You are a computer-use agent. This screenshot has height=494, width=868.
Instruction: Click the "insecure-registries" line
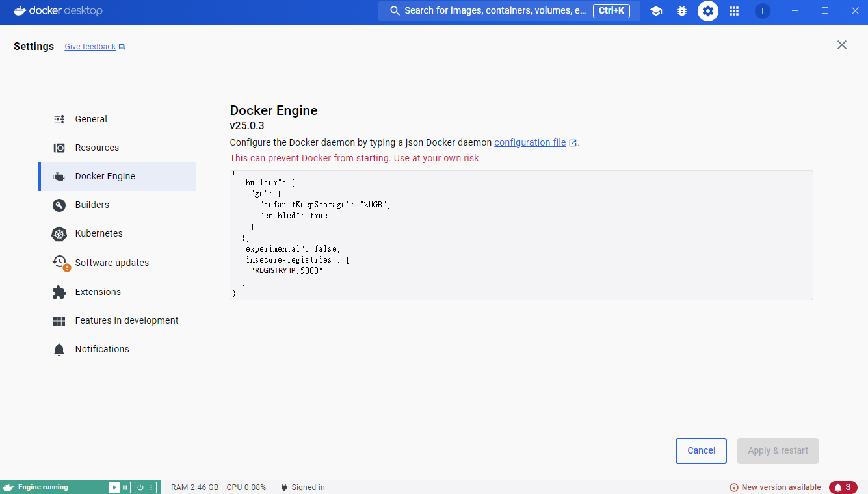tap(296, 260)
